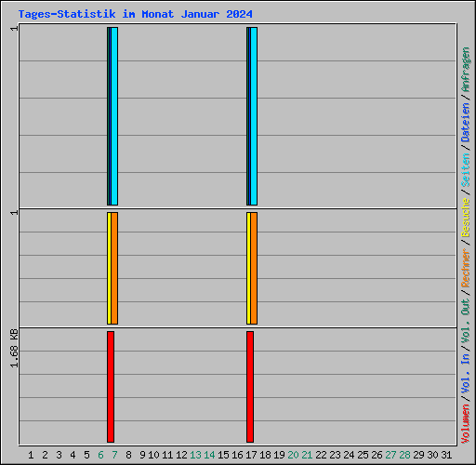Click the yellow Besuche legend label
This screenshot has width=476, height=465.
click(x=466, y=218)
